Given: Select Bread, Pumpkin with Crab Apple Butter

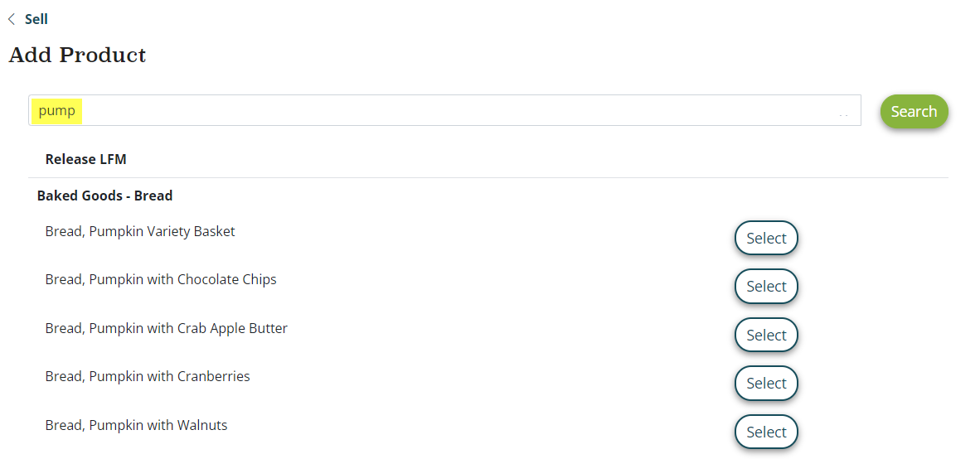Looking at the screenshot, I should point(765,335).
